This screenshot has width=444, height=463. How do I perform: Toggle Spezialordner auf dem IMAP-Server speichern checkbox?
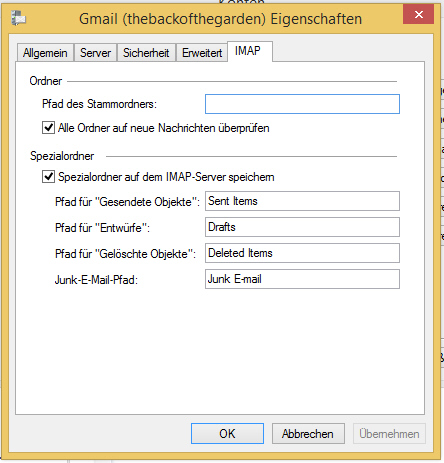pyautogui.click(x=48, y=177)
